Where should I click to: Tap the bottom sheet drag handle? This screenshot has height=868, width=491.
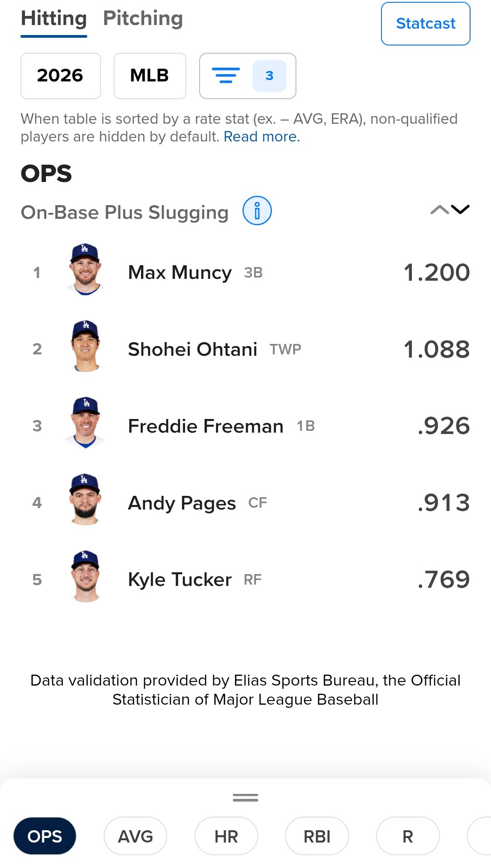pyautogui.click(x=245, y=797)
